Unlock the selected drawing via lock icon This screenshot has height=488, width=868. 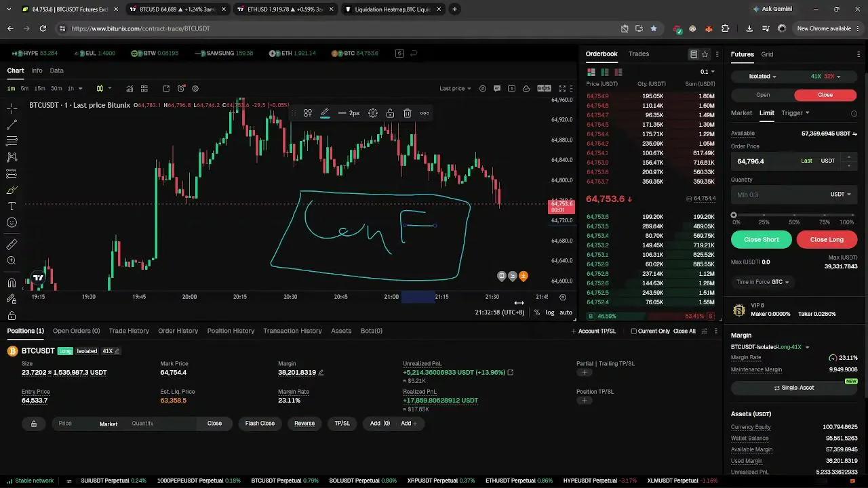pyautogui.click(x=390, y=113)
